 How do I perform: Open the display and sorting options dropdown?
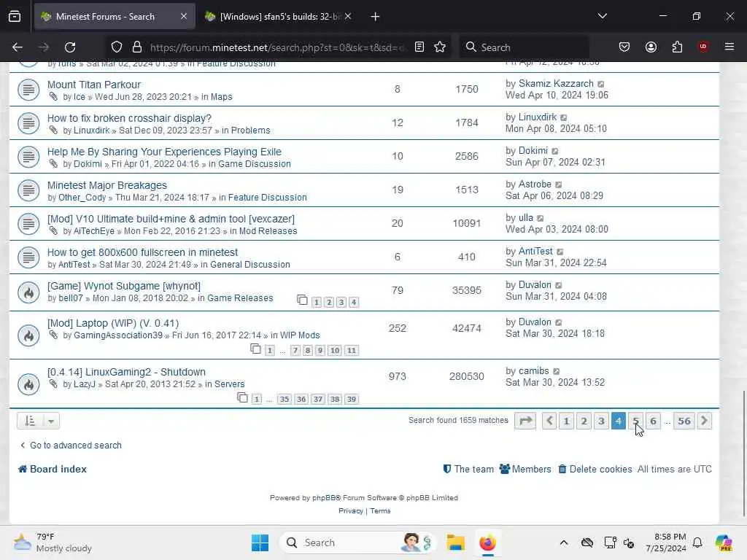point(38,421)
